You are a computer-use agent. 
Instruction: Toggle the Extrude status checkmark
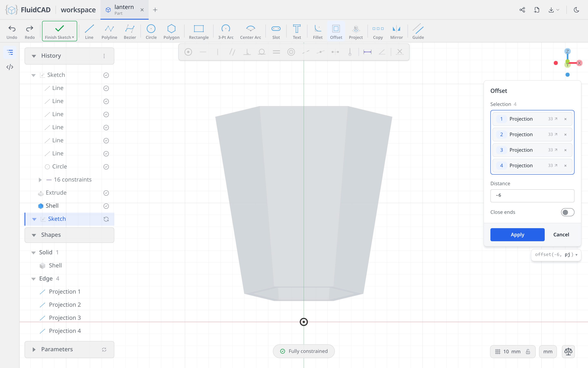[106, 193]
